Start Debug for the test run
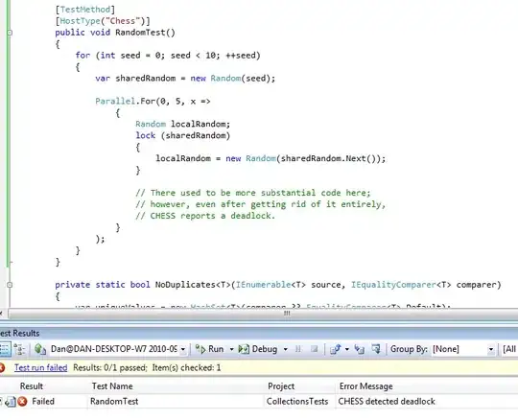Viewport: 518px width, 420px height. pos(258,349)
